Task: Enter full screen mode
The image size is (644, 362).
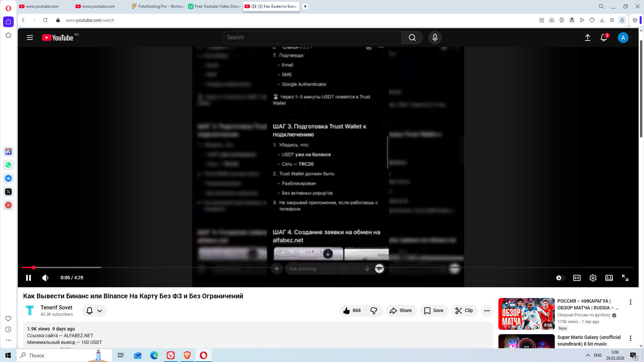Action: (625, 278)
